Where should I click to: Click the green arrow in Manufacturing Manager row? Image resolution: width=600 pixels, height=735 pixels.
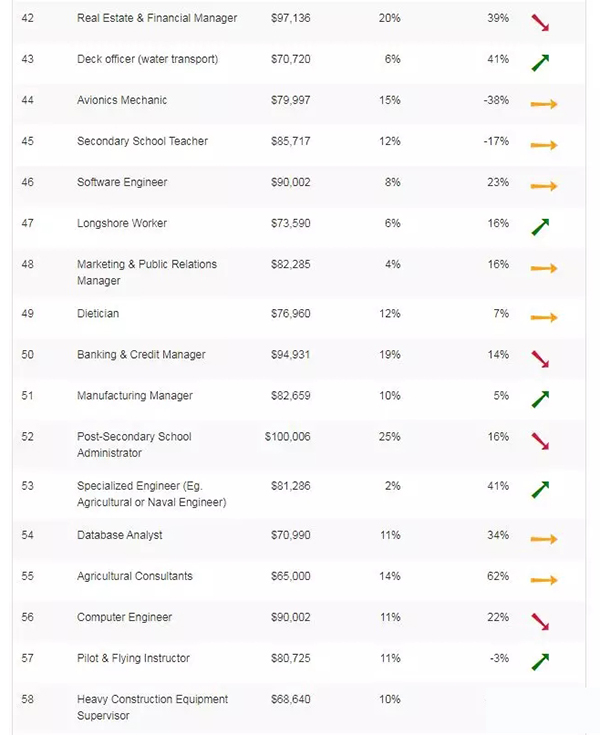point(540,399)
